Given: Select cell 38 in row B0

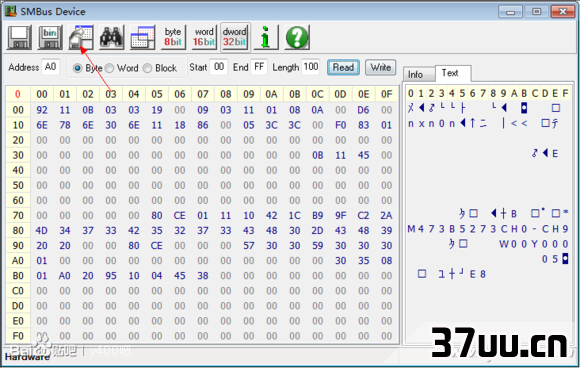Looking at the screenshot, I should click(x=203, y=276).
